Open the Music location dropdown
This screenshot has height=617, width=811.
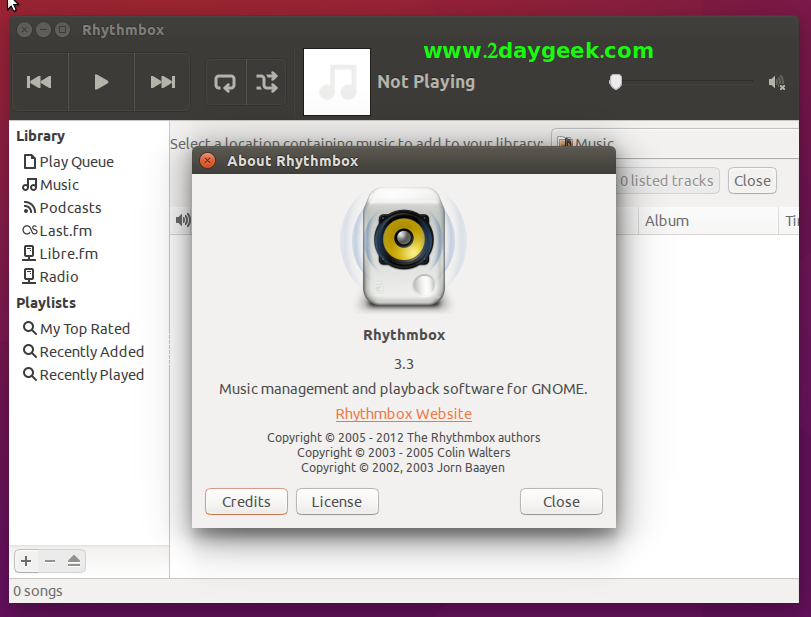(675, 143)
